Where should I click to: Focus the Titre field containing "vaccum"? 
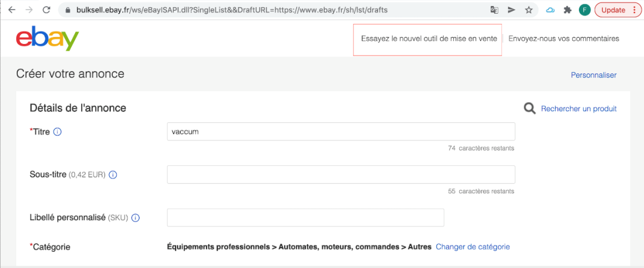click(x=341, y=131)
